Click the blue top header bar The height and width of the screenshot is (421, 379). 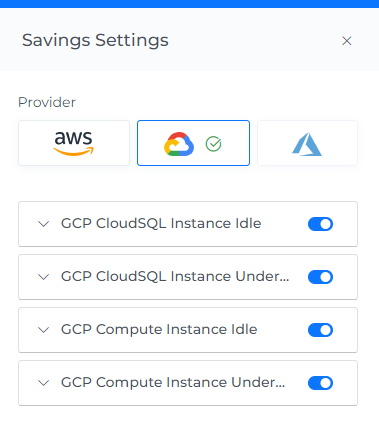(x=189, y=4)
